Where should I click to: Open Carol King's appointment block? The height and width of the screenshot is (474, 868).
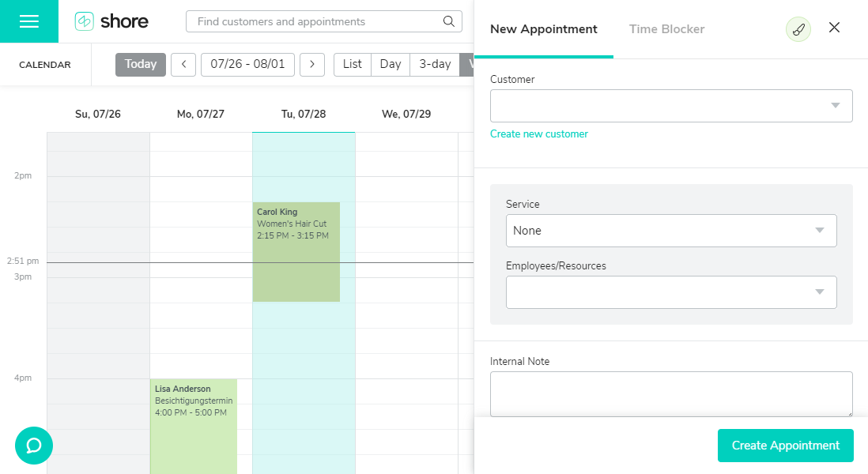point(296,252)
